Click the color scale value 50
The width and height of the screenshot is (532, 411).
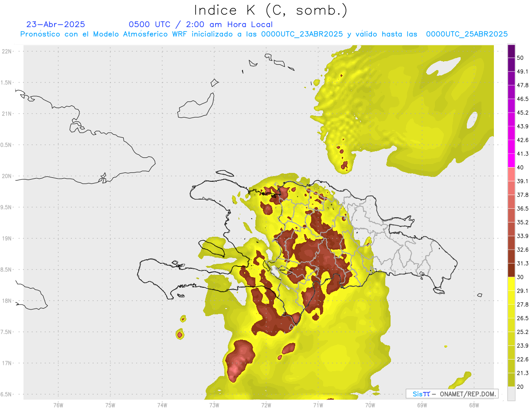tap(521, 58)
